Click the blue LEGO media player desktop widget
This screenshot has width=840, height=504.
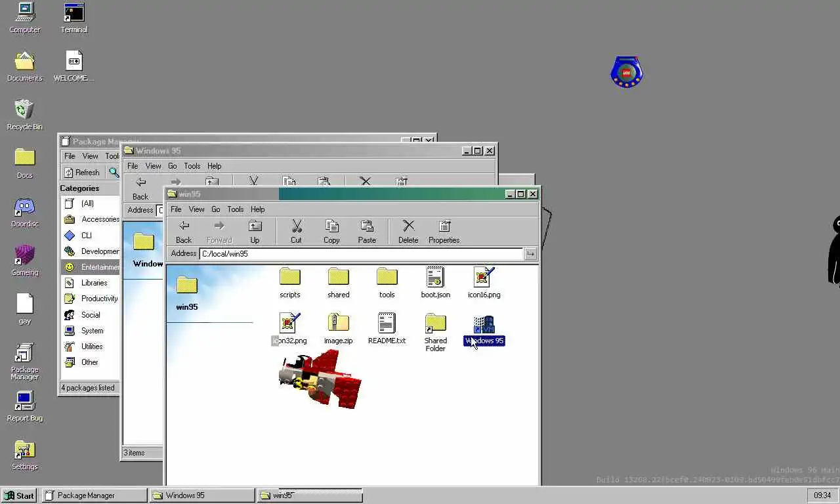(x=627, y=72)
